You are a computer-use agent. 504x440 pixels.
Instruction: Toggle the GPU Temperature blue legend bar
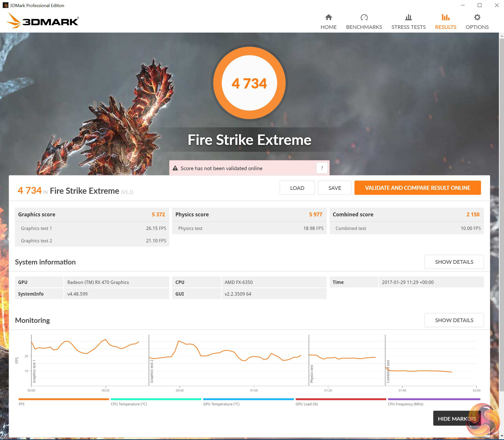[248, 399]
